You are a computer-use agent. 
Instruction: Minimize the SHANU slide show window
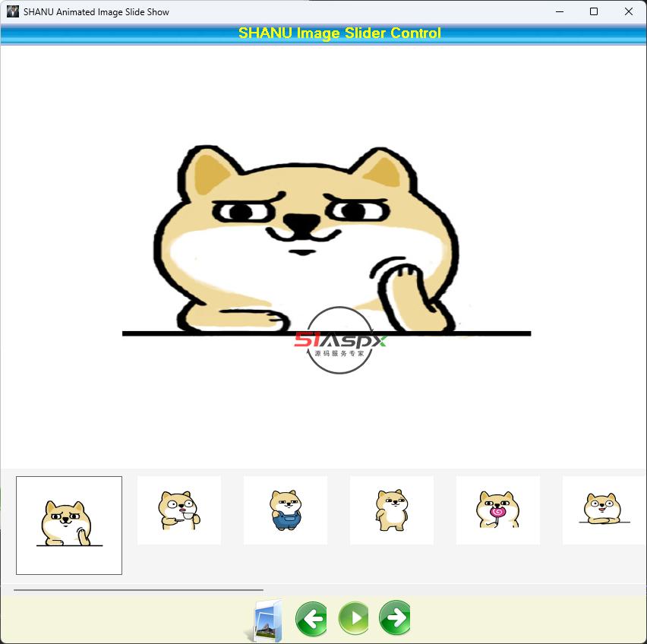pyautogui.click(x=560, y=11)
